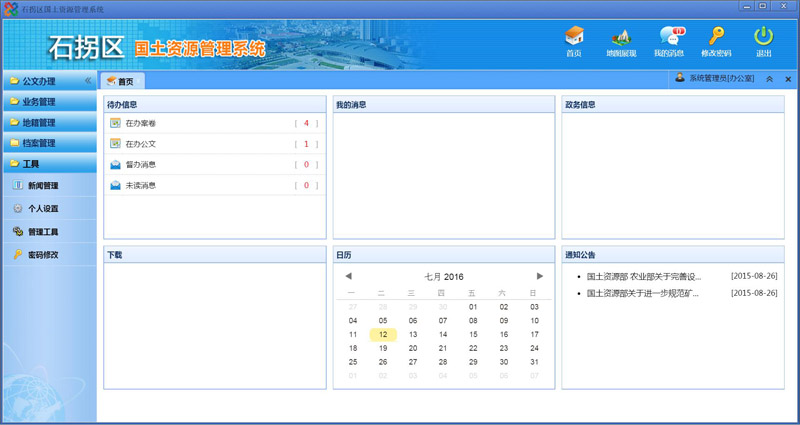Image resolution: width=800 pixels, height=425 pixels.
Task: Expand the 地籍管理 menu section
Action: point(49,122)
